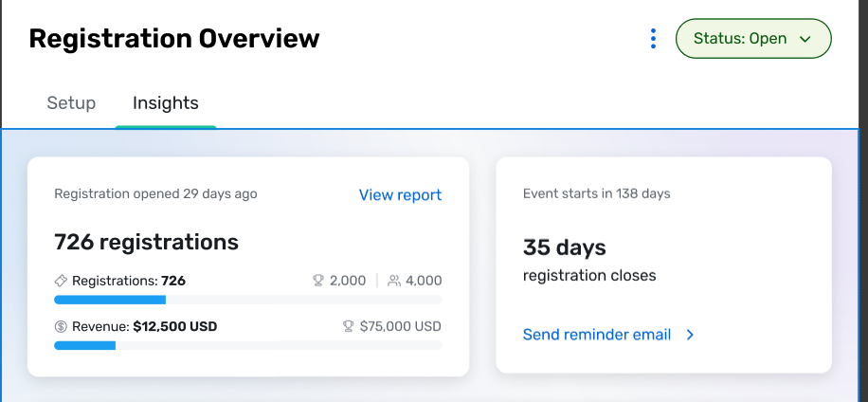
Task: Click the 35 days registration closes card
Action: tap(663, 265)
